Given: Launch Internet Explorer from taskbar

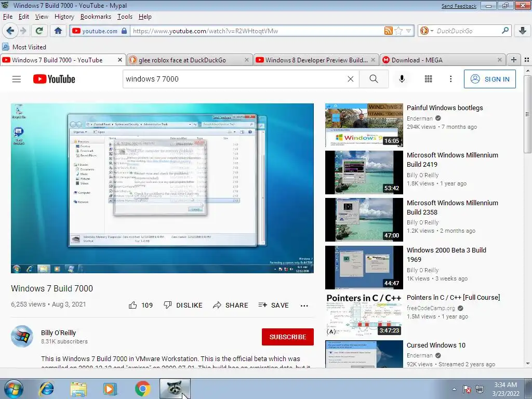Looking at the screenshot, I should coord(47,389).
